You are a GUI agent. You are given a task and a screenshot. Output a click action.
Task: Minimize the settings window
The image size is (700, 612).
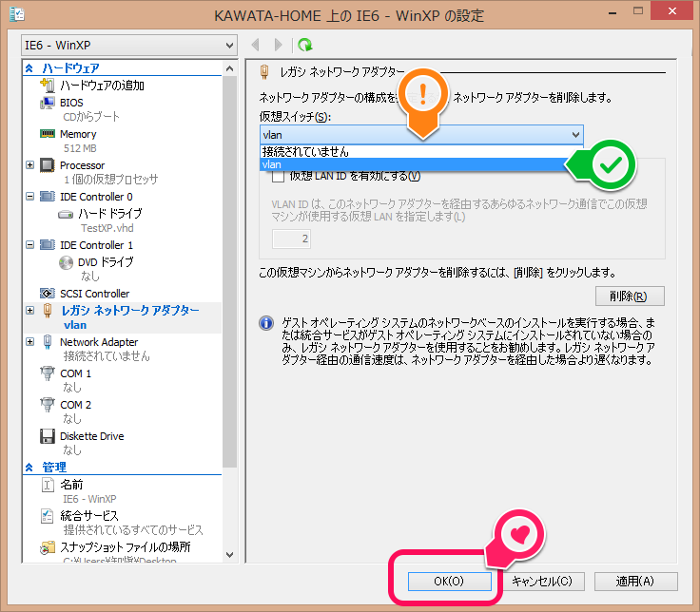(612, 12)
